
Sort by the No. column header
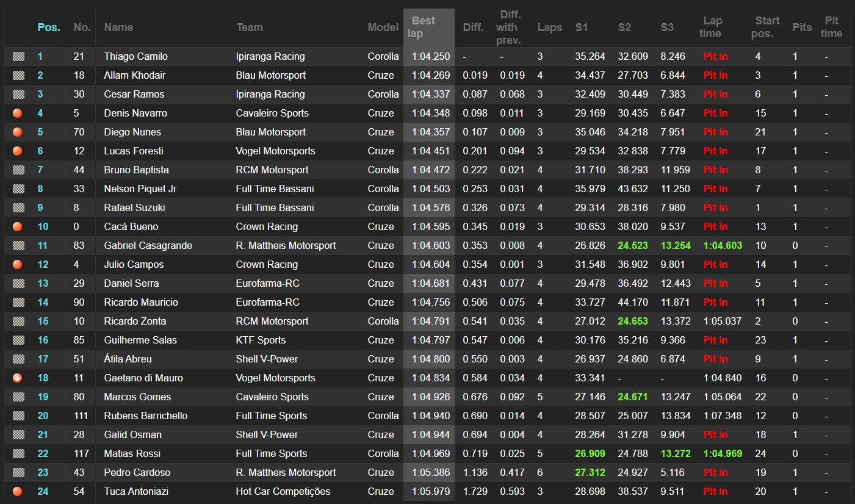[x=82, y=27]
